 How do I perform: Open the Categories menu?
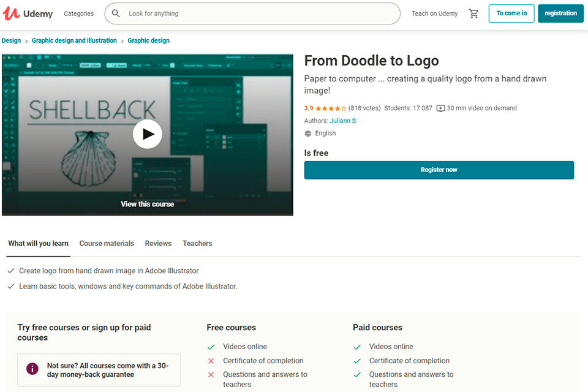click(79, 13)
